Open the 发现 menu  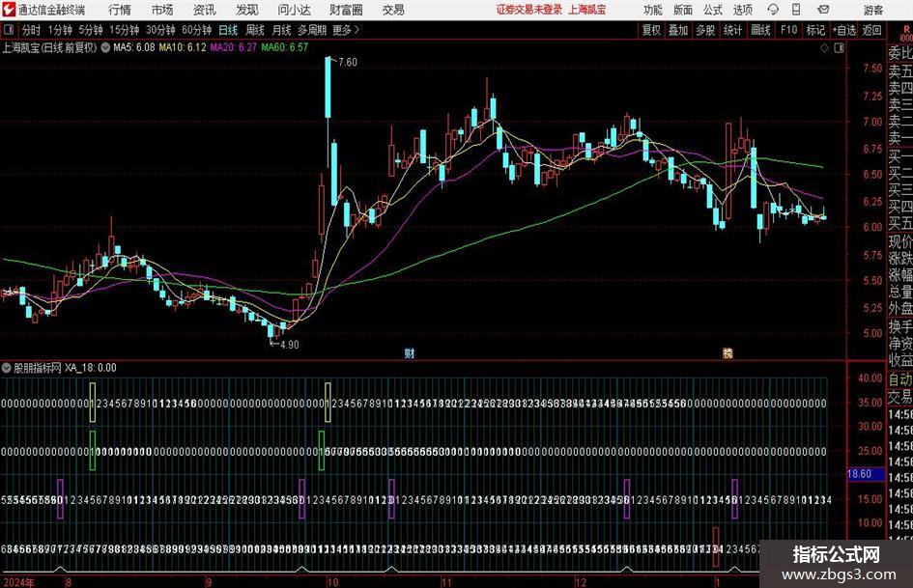(x=247, y=10)
